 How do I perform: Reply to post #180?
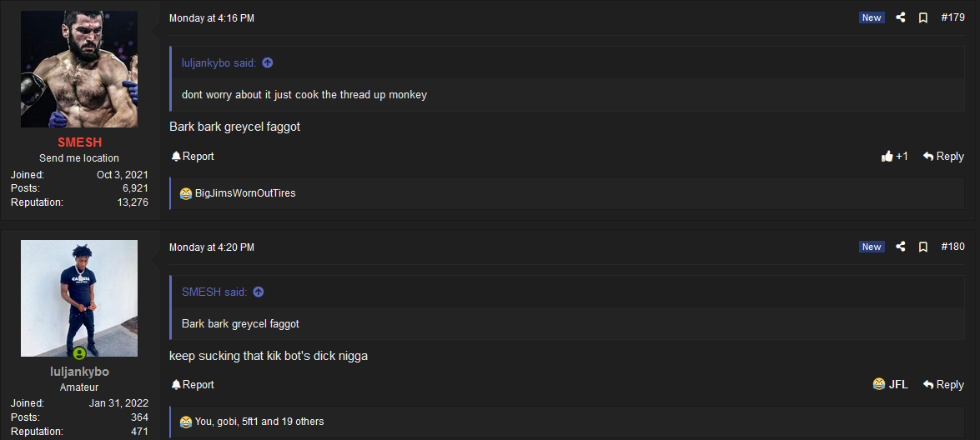[x=943, y=384]
